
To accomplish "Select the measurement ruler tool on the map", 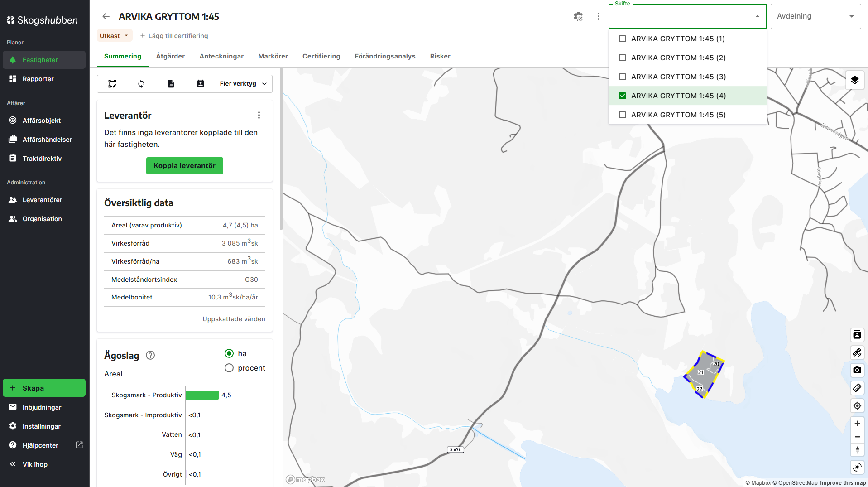I will coord(857,388).
